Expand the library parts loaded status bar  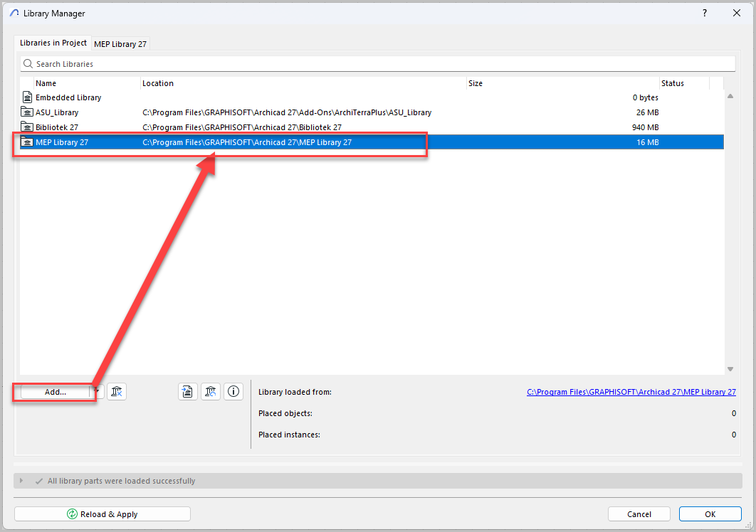click(21, 481)
